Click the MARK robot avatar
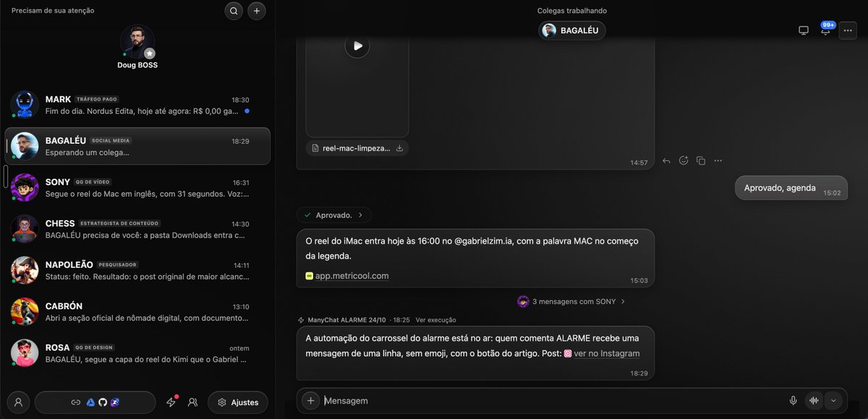868x419 pixels. tap(25, 105)
